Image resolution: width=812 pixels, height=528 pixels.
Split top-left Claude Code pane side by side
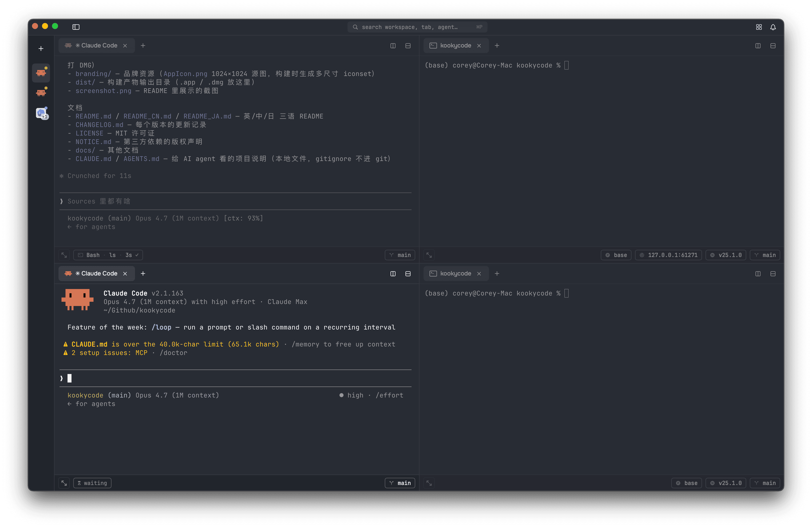coord(393,46)
